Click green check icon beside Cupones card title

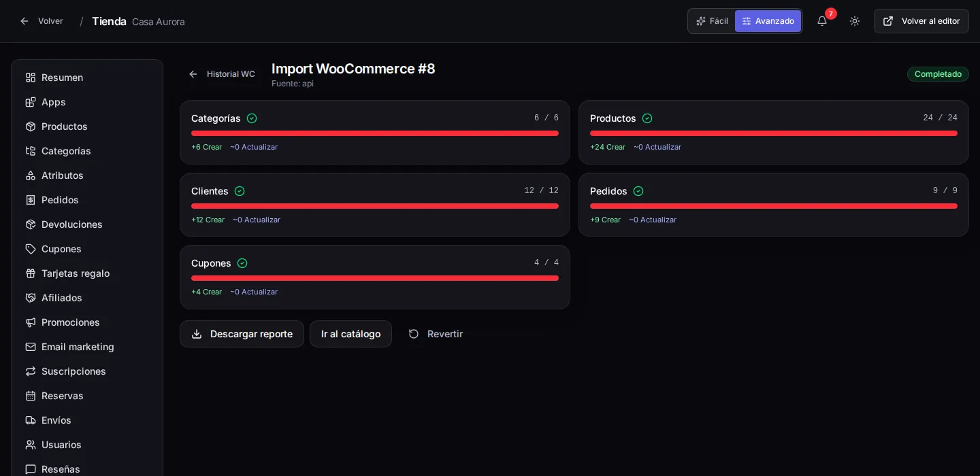click(242, 263)
